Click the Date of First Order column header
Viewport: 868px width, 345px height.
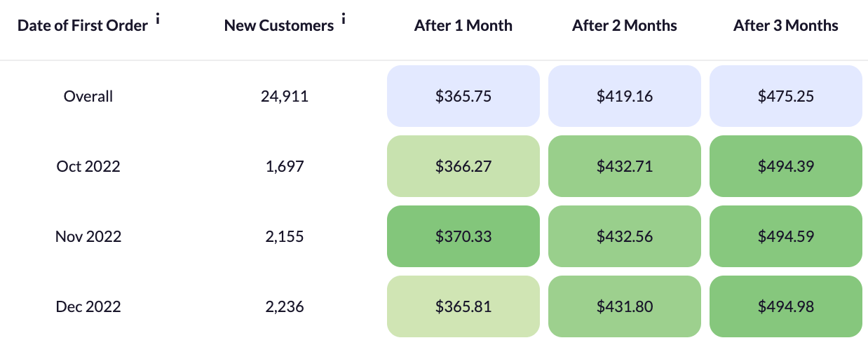(83, 26)
